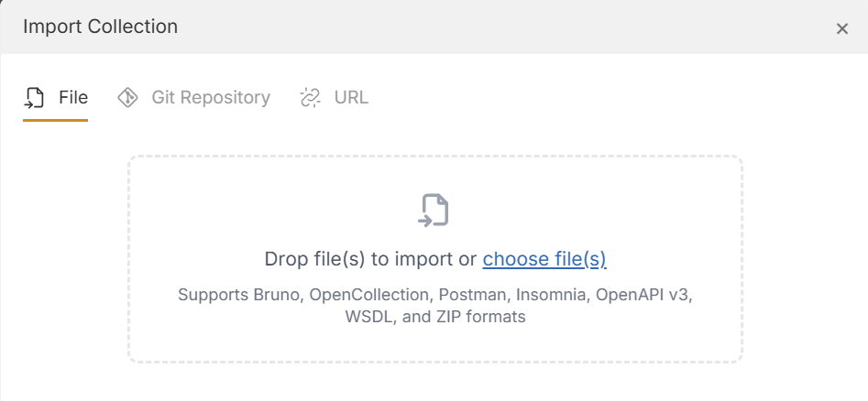Switch to the URL tab

coord(351,98)
